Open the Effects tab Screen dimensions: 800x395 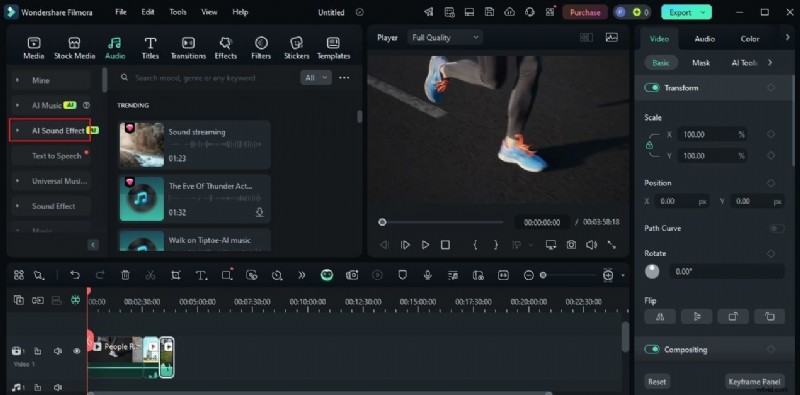[x=226, y=48]
